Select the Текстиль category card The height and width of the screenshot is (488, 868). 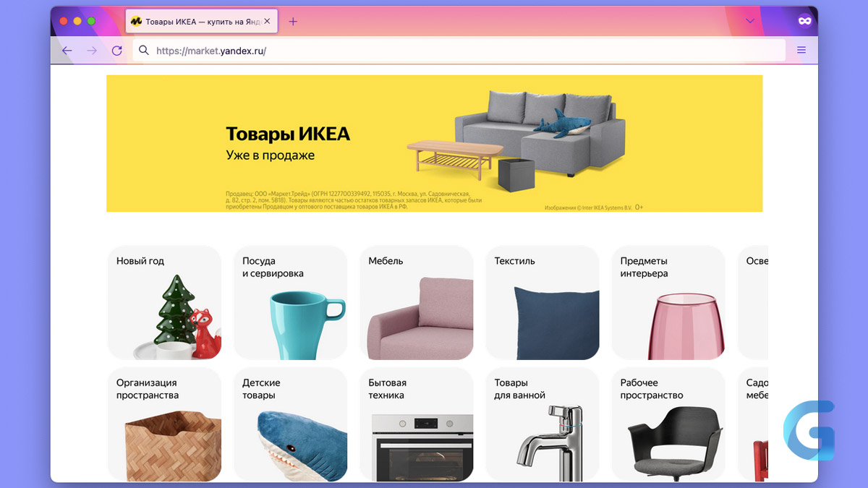pyautogui.click(x=542, y=303)
